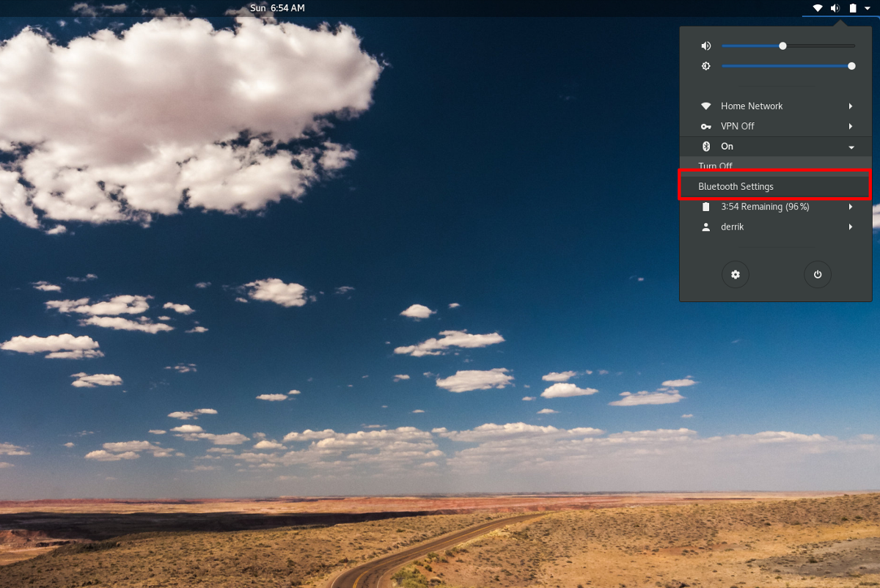Click the brightness icon in the menu
Image resolution: width=880 pixels, height=588 pixels.
tap(706, 66)
